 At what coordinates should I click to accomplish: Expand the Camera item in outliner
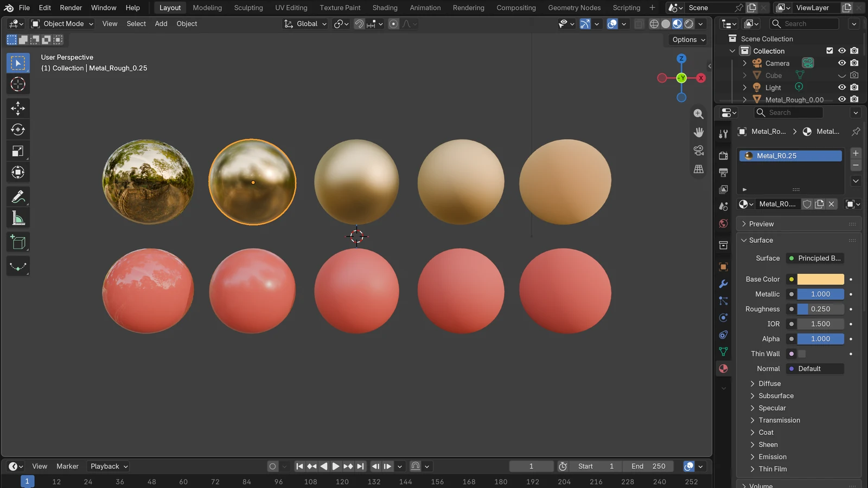tap(745, 63)
